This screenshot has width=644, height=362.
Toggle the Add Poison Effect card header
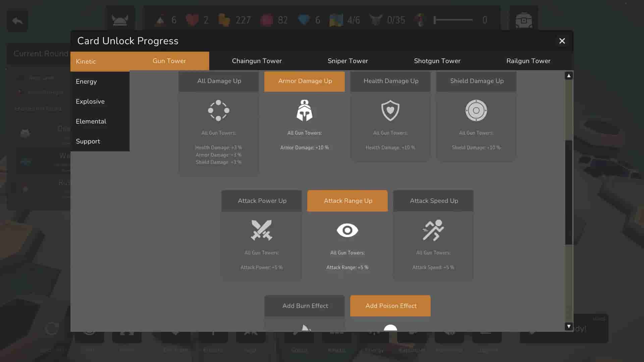point(390,306)
